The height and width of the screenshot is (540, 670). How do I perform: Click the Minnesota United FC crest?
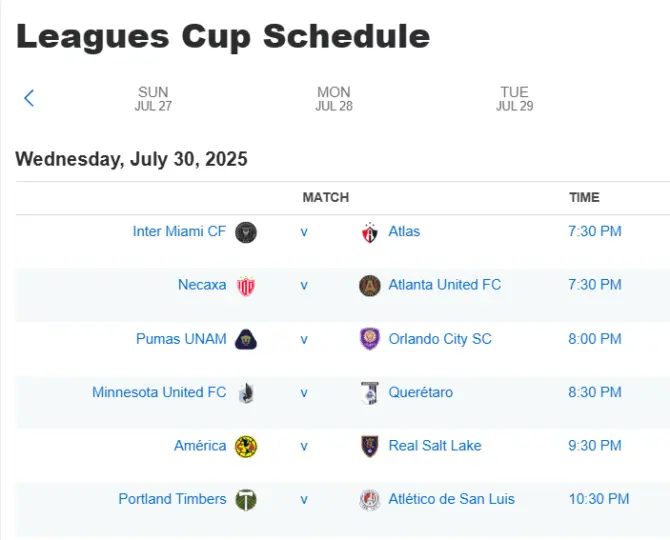click(246, 393)
